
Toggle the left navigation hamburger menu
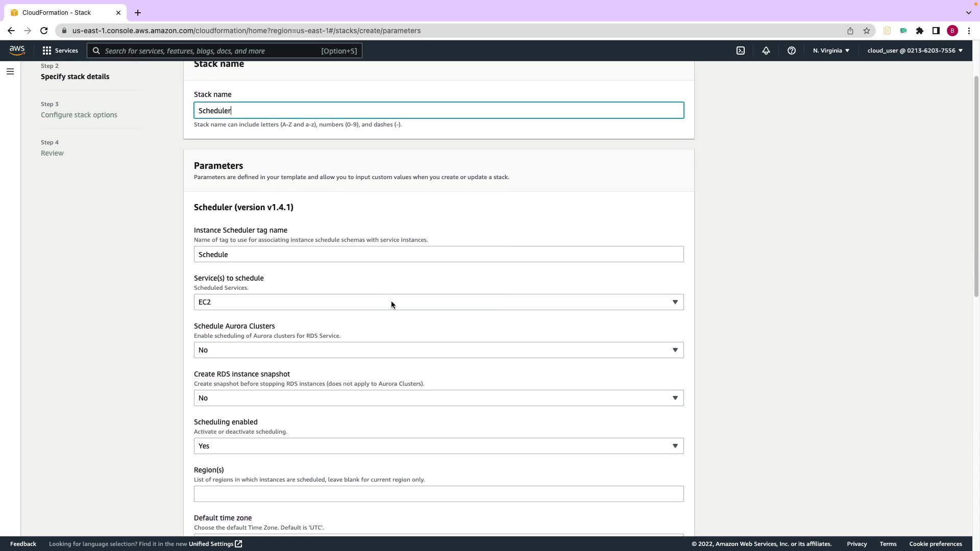pyautogui.click(x=10, y=71)
